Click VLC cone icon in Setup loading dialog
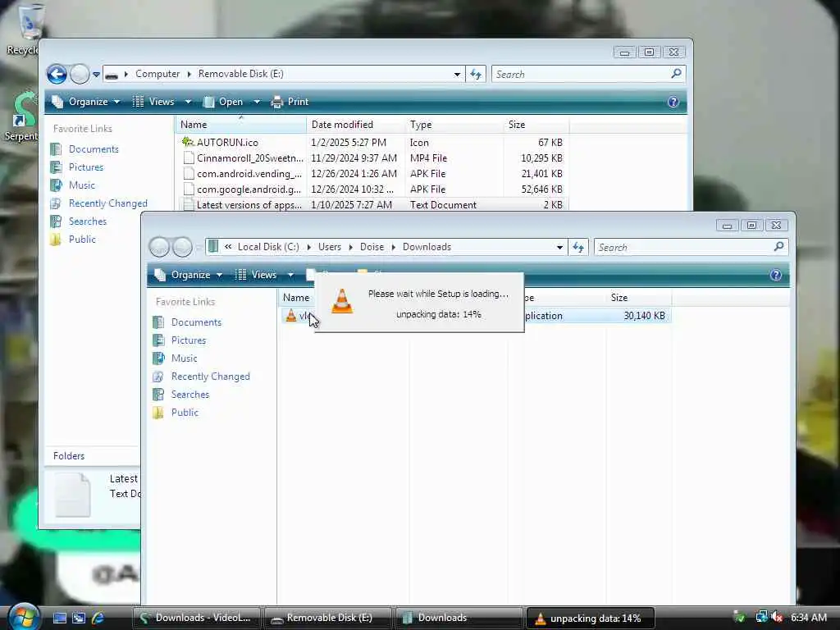 click(342, 302)
